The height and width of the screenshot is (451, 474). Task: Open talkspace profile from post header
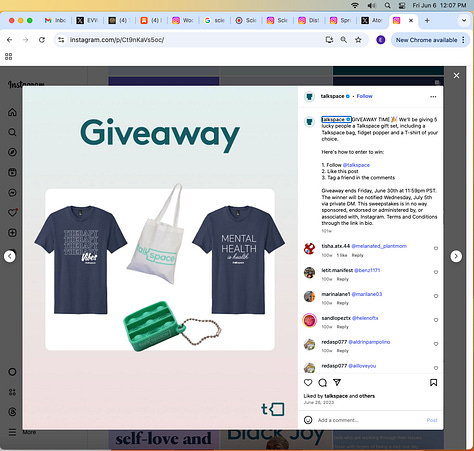332,96
